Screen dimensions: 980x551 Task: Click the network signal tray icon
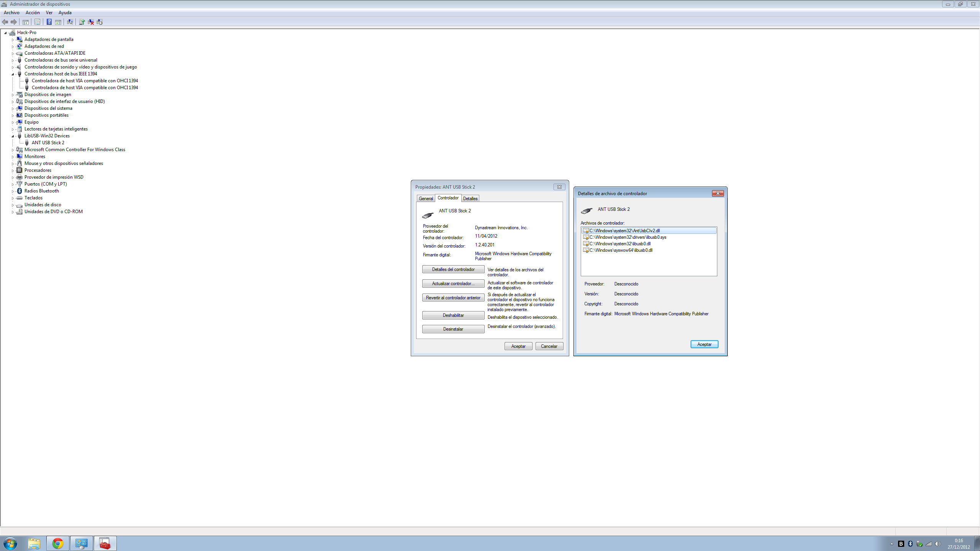click(x=929, y=544)
